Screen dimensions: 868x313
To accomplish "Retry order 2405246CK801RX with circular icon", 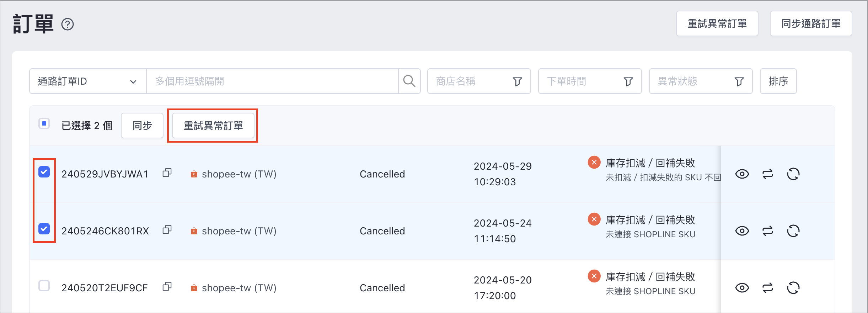I will (x=793, y=231).
